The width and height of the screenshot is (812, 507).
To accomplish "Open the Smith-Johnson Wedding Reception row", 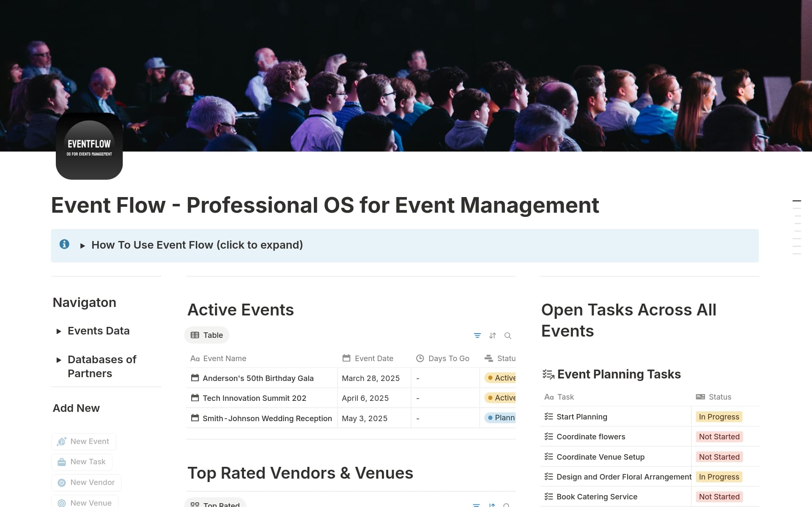I will [266, 418].
